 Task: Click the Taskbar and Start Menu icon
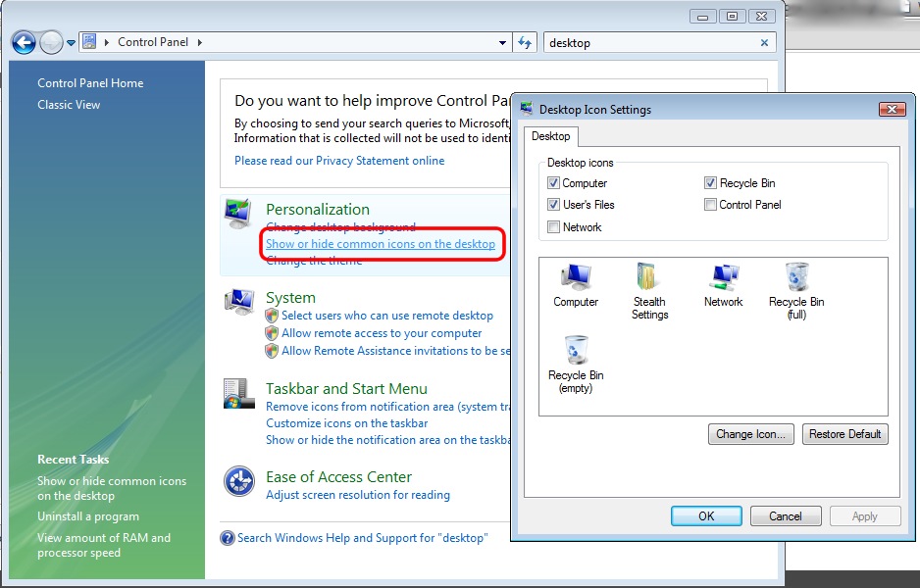click(238, 393)
